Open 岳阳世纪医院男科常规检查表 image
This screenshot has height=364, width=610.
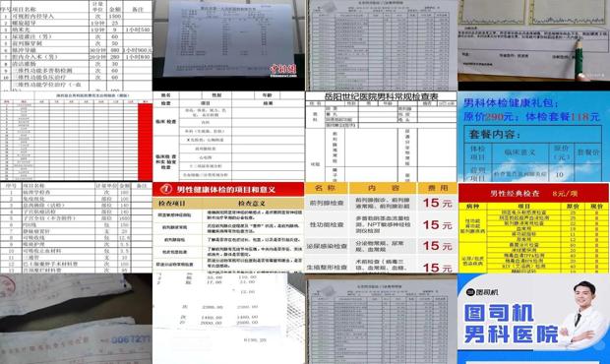(x=381, y=137)
